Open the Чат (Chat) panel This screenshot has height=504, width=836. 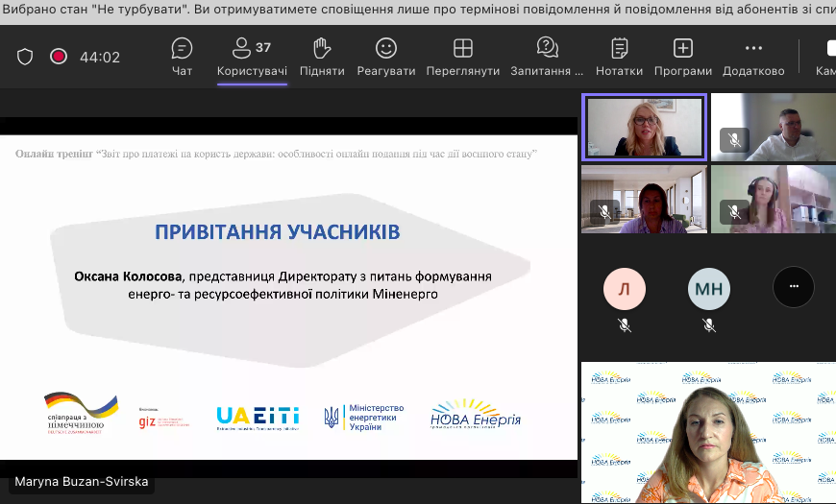(182, 57)
